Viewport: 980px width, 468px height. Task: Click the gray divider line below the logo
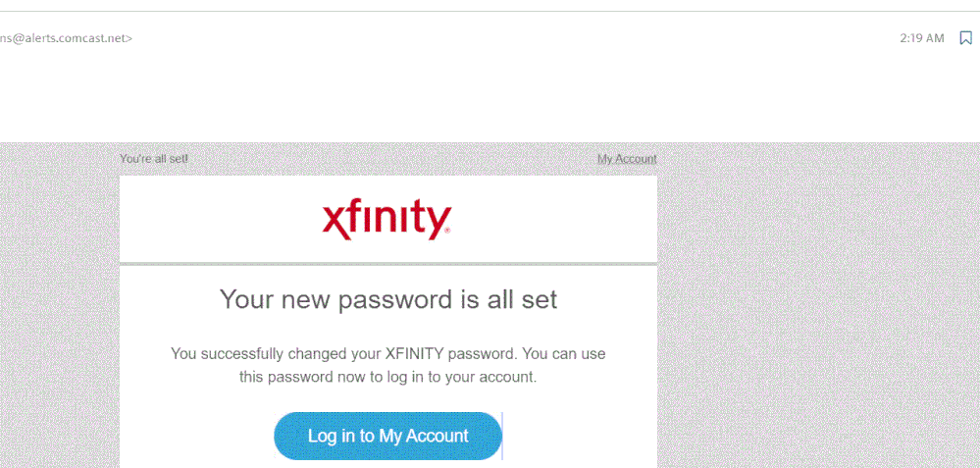(387, 264)
